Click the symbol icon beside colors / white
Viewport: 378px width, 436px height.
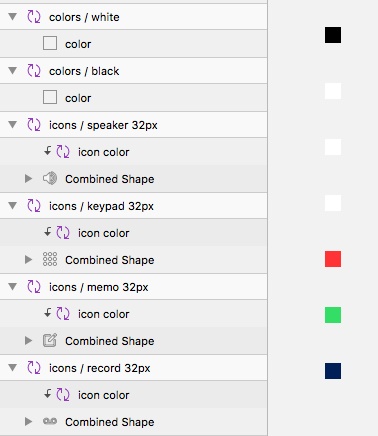tap(34, 17)
